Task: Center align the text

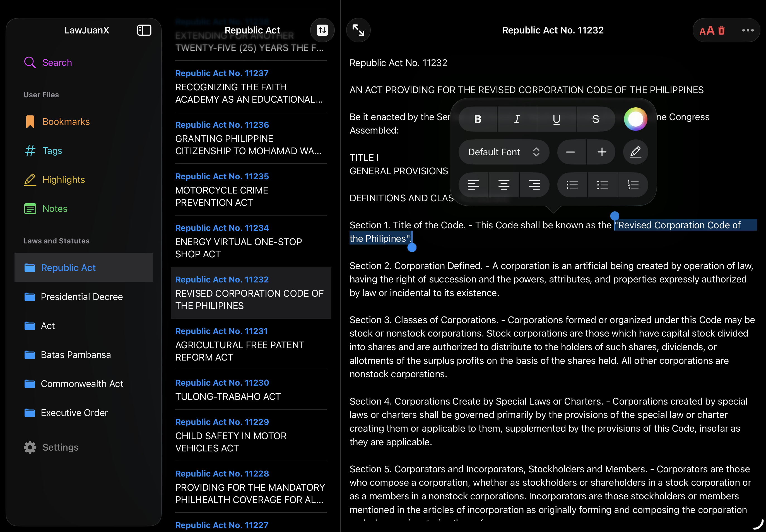Action: pyautogui.click(x=504, y=185)
